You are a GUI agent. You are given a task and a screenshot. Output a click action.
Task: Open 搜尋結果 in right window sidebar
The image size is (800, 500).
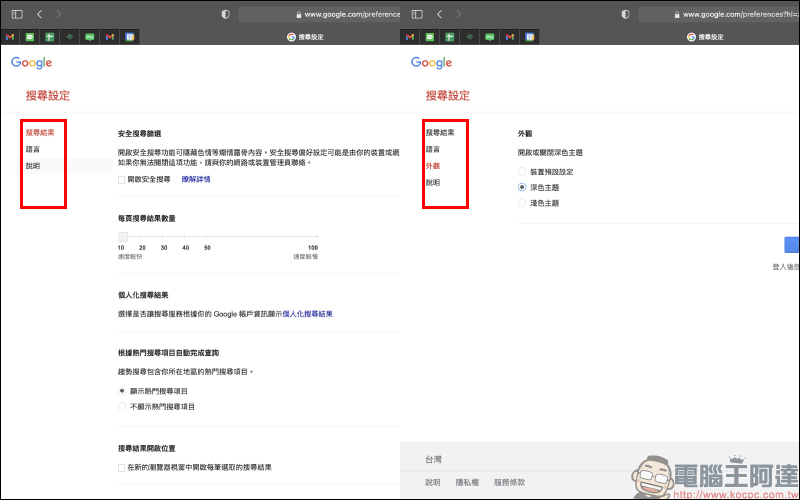(x=440, y=133)
